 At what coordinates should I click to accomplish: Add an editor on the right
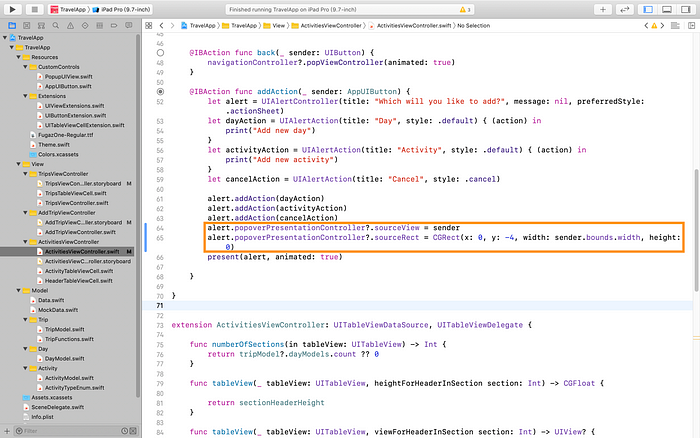pyautogui.click(x=692, y=25)
